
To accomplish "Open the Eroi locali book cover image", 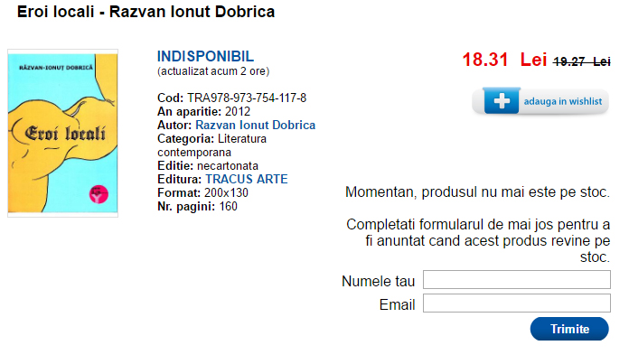I will pyautogui.click(x=62, y=133).
